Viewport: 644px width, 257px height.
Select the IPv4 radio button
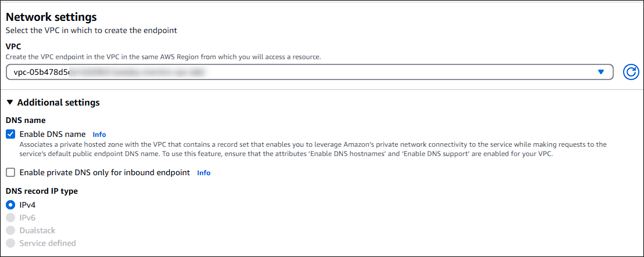[10, 205]
